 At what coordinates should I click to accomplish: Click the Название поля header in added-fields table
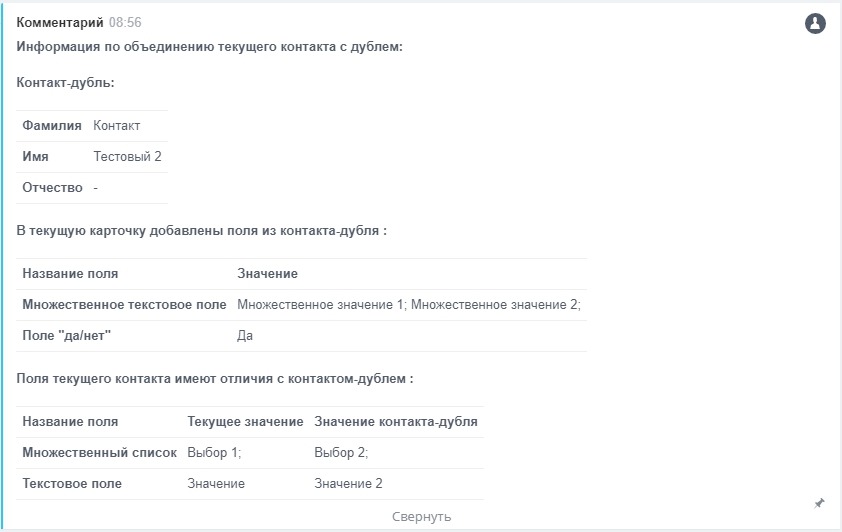70,274
